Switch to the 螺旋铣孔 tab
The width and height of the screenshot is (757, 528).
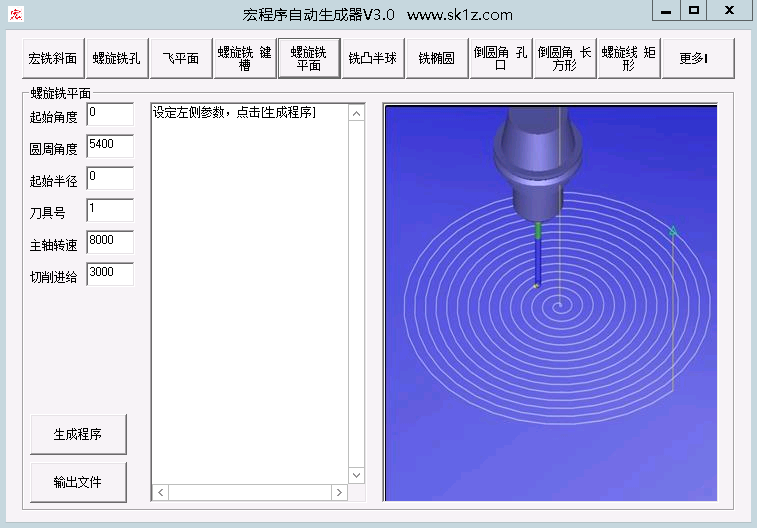[x=117, y=58]
